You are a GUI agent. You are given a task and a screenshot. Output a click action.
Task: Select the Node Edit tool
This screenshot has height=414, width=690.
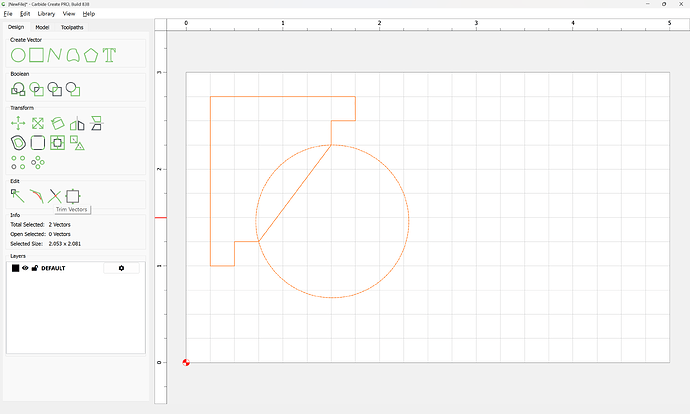coord(18,196)
